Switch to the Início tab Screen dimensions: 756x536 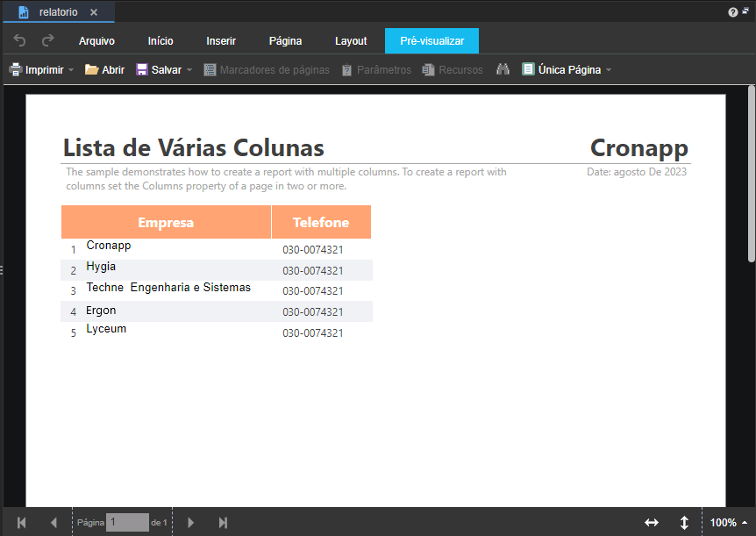160,41
